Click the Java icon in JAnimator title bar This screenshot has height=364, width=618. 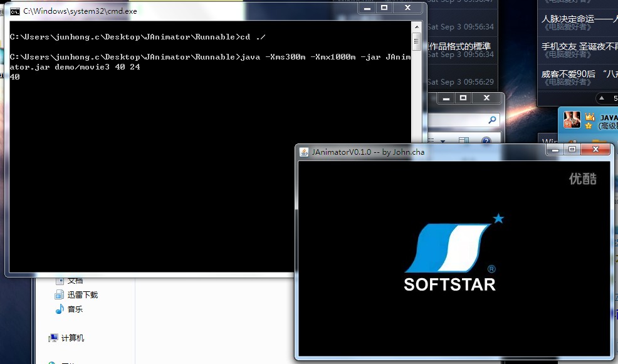tap(304, 152)
